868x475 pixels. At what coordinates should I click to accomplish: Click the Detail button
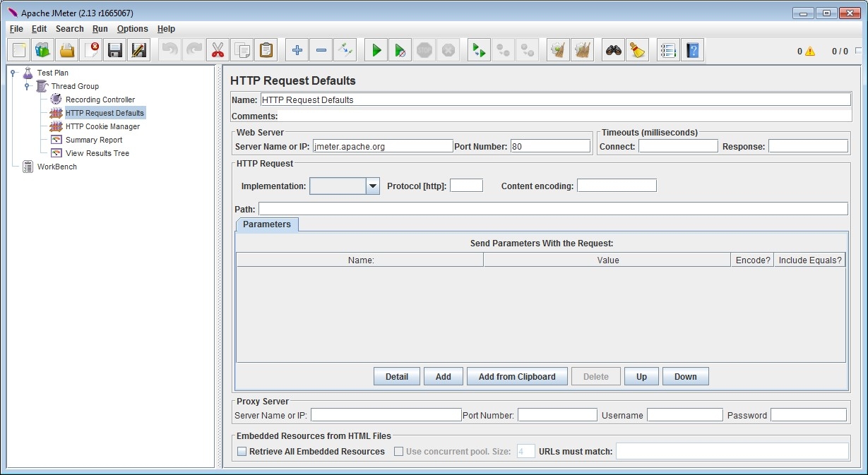pos(397,377)
